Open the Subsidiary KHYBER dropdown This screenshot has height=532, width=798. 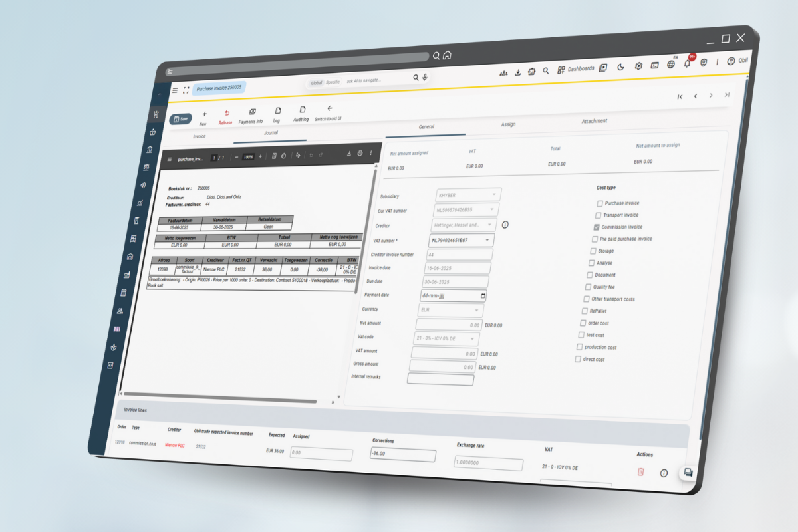(x=493, y=194)
